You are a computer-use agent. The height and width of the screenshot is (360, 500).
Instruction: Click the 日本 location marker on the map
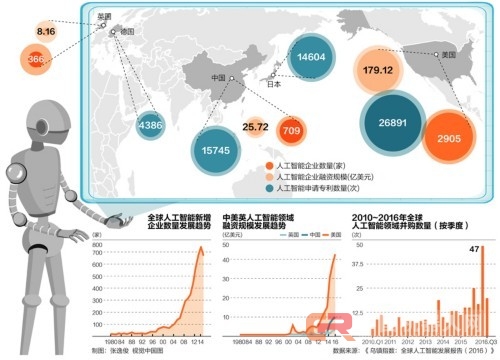pos(273,75)
